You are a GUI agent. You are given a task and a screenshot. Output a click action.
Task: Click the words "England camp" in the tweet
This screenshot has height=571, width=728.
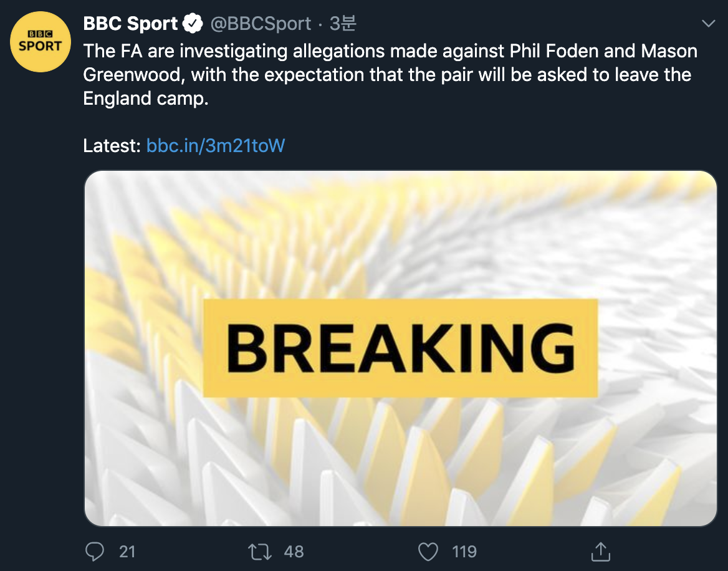[145, 98]
